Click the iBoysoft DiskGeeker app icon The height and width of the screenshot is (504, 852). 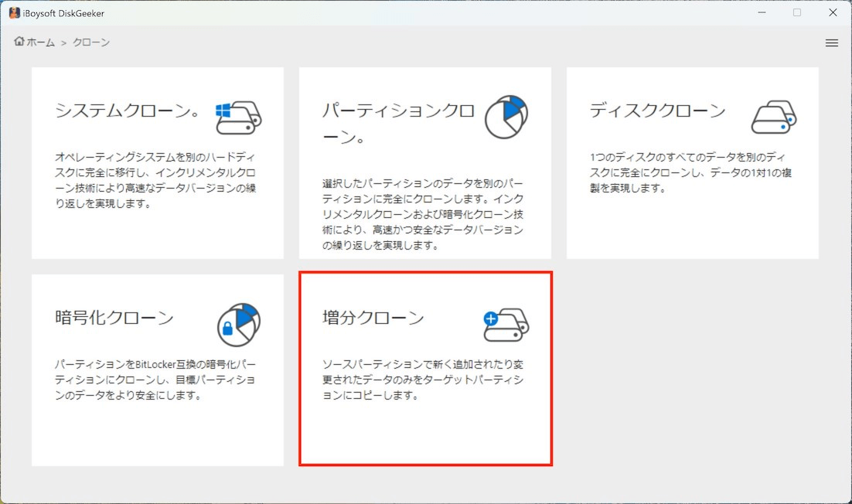click(x=15, y=13)
